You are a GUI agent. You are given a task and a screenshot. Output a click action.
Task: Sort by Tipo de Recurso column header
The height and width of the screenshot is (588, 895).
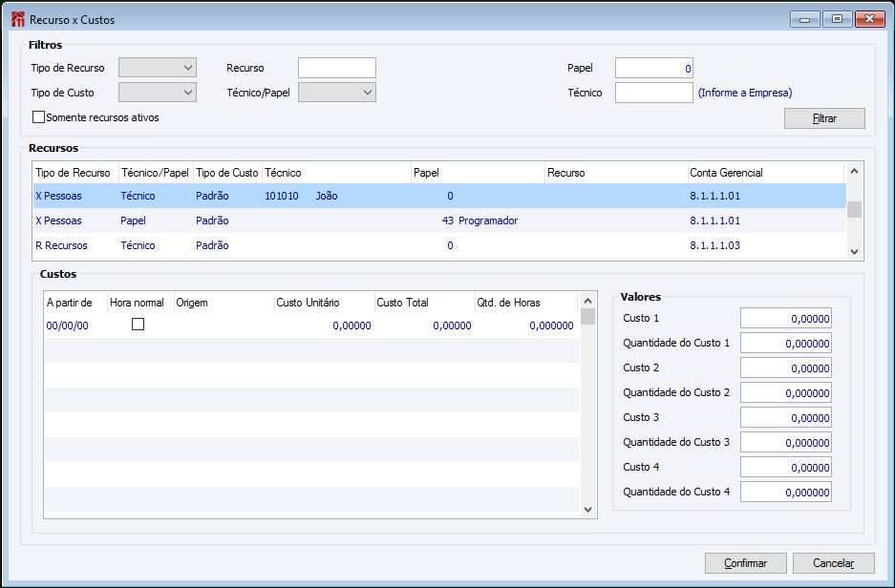click(x=75, y=173)
